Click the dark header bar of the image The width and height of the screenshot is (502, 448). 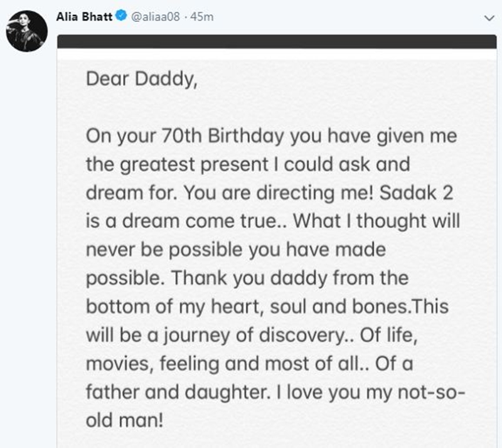point(277,41)
